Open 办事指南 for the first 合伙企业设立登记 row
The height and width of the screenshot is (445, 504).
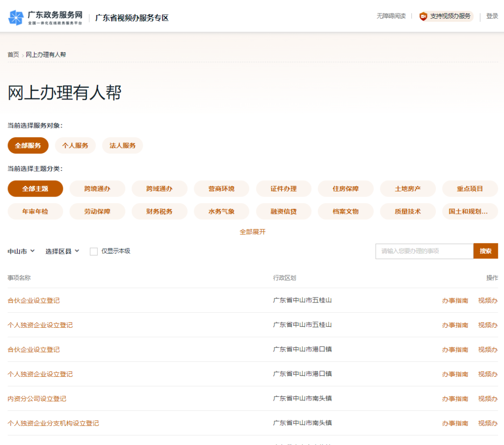click(455, 300)
